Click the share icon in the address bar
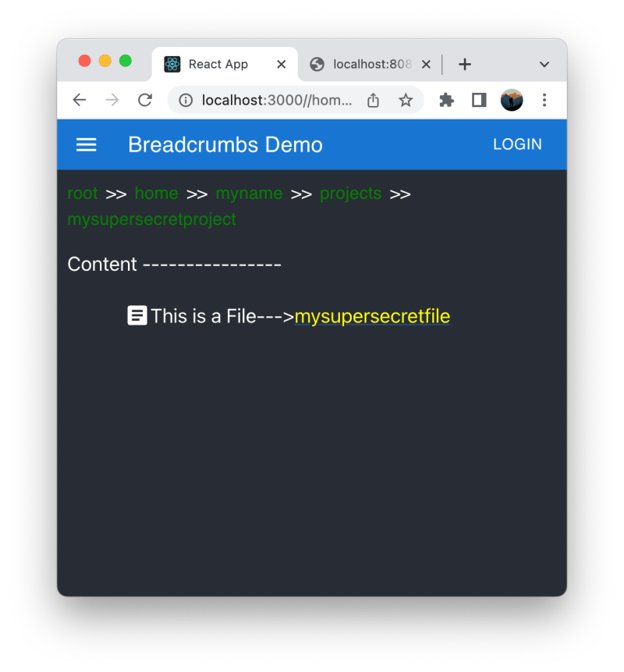This screenshot has height=672, width=624. pos(372,100)
